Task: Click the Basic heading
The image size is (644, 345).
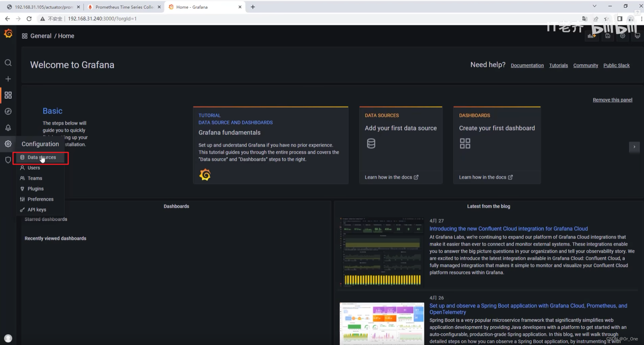Action: [52, 111]
